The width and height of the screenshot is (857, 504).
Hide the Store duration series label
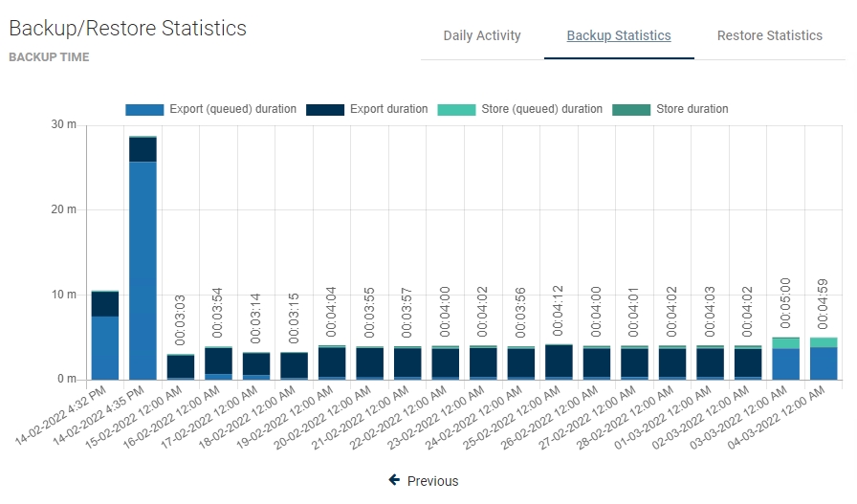[692, 109]
